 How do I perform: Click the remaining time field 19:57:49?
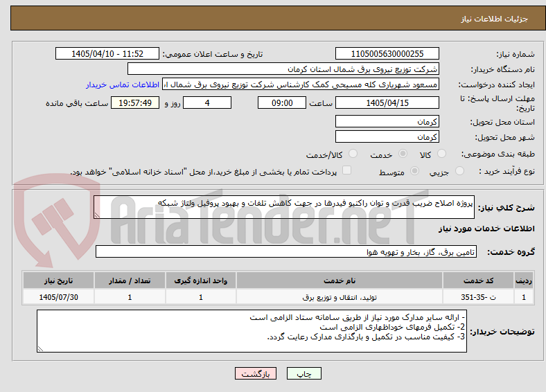click(x=135, y=103)
